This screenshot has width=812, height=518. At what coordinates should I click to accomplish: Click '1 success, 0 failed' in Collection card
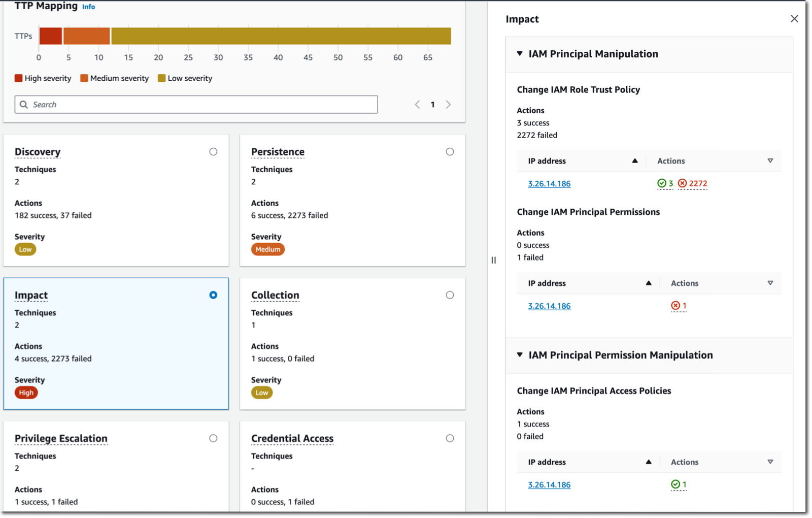(x=283, y=359)
